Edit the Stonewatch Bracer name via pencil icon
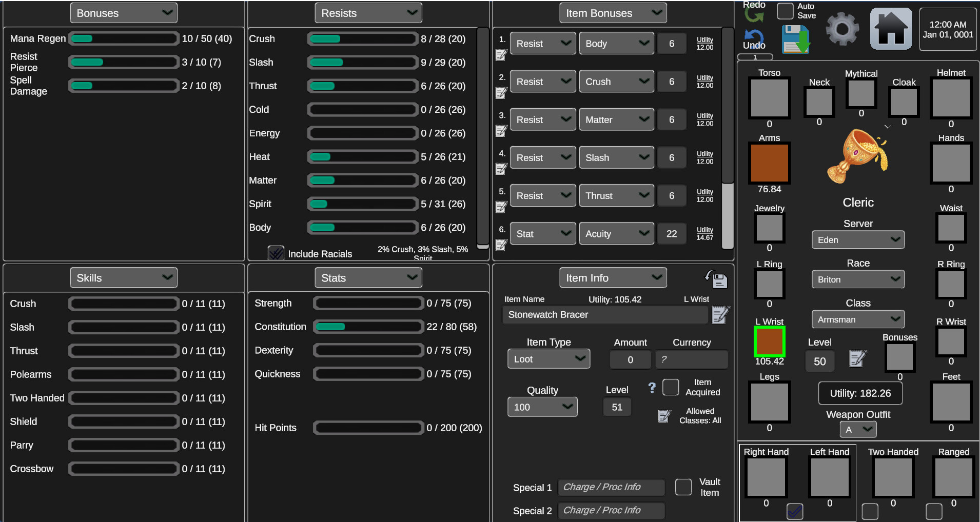This screenshot has height=522, width=980. coord(719,315)
